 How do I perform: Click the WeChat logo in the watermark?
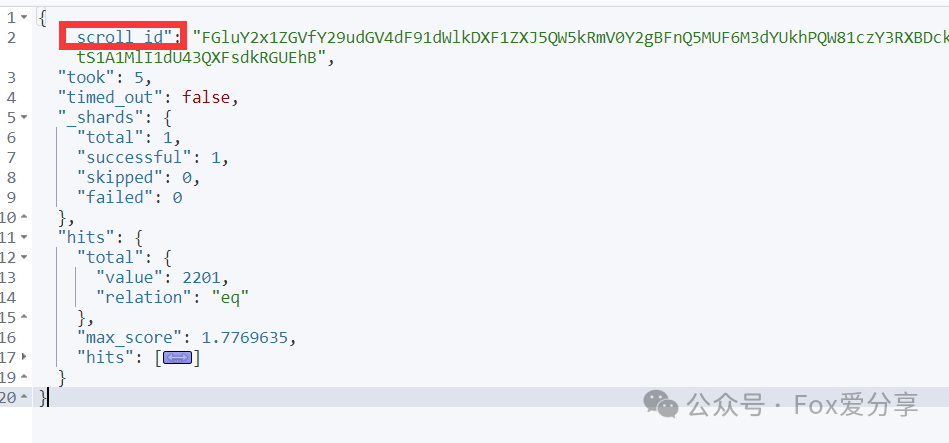[661, 403]
